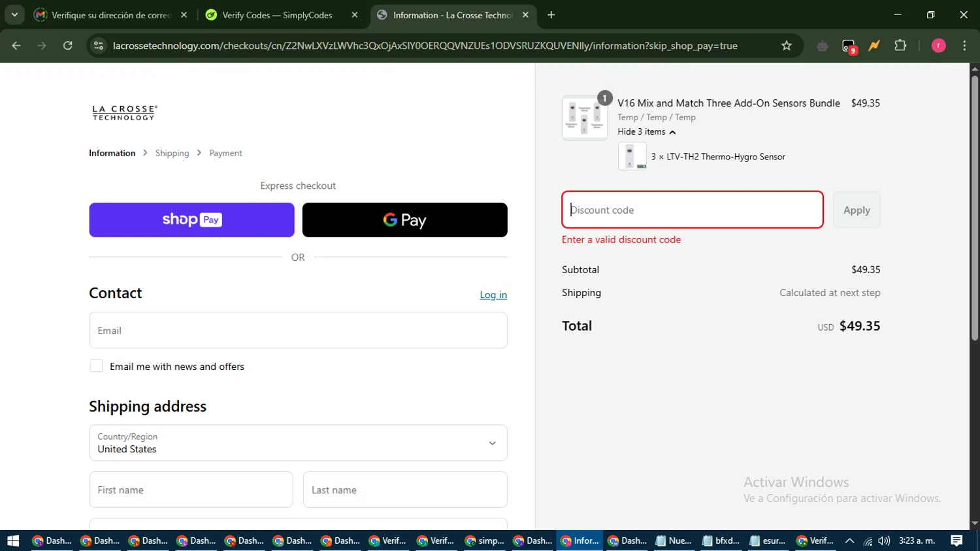The image size is (980, 551).
Task: Focus the Email input field
Action: click(x=298, y=330)
